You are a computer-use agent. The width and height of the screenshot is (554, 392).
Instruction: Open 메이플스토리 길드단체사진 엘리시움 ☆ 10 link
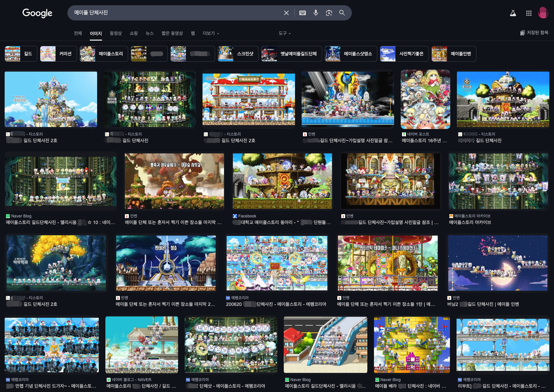click(x=60, y=222)
